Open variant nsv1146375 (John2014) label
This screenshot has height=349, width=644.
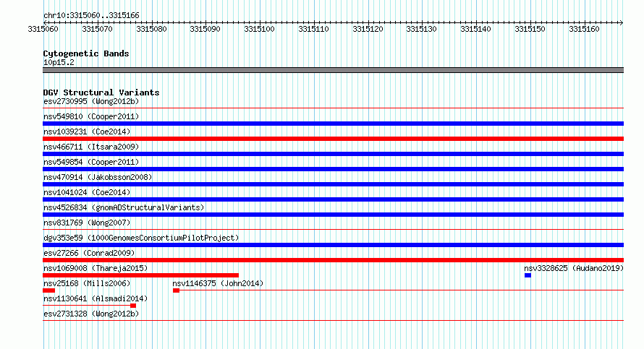[218, 283]
